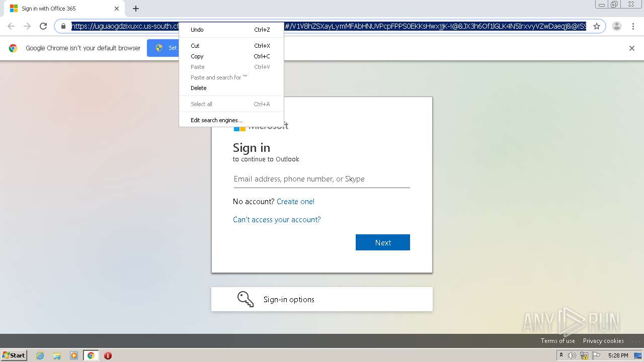This screenshot has width=644, height=362.
Task: Open the Chrome profile avatar icon
Action: coord(617,26)
